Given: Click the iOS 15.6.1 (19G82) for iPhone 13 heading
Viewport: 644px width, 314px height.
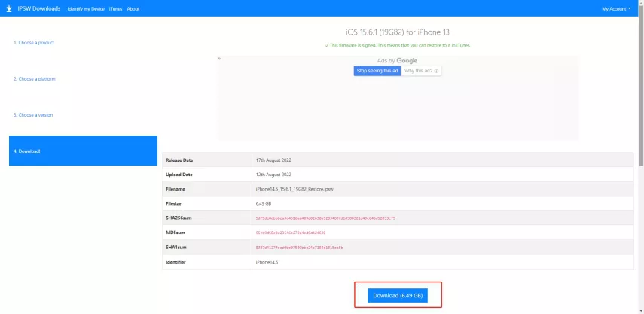Looking at the screenshot, I should 398,32.
